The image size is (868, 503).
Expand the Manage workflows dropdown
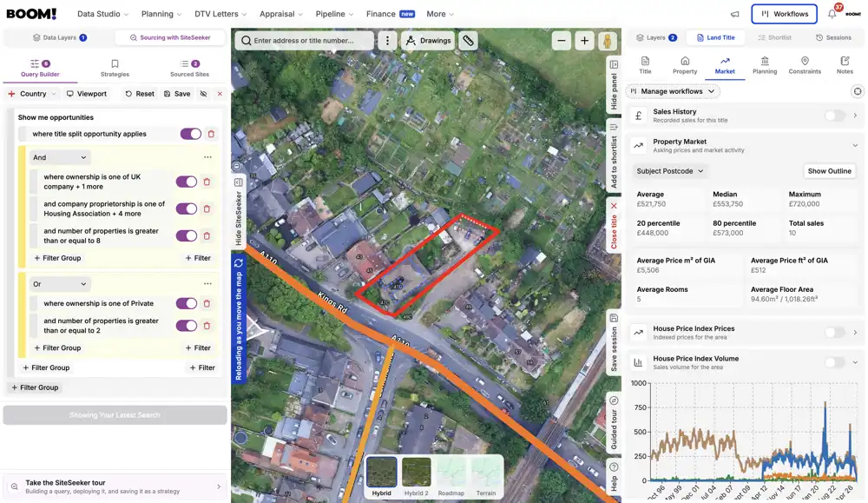click(673, 91)
